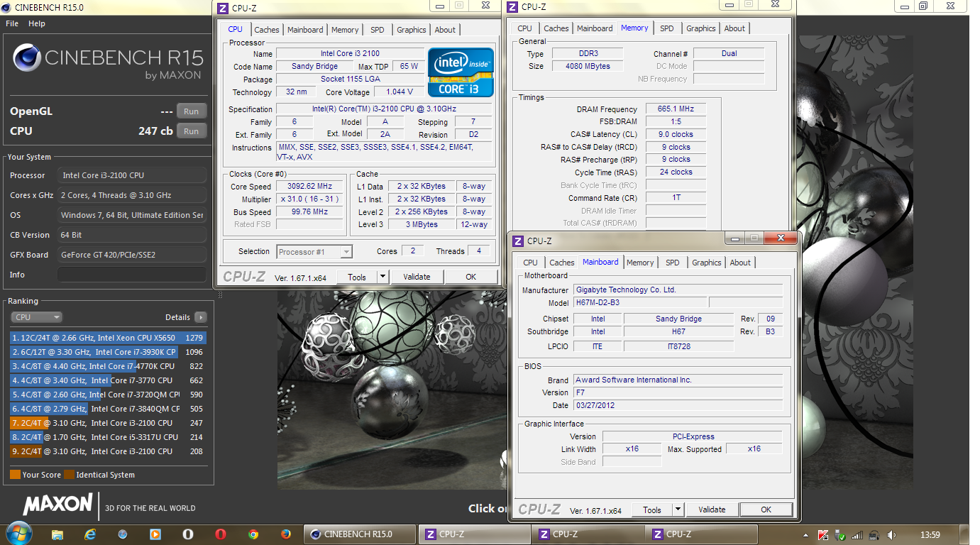Run the OpenGL benchmark
The image size is (980, 545).
191,111
